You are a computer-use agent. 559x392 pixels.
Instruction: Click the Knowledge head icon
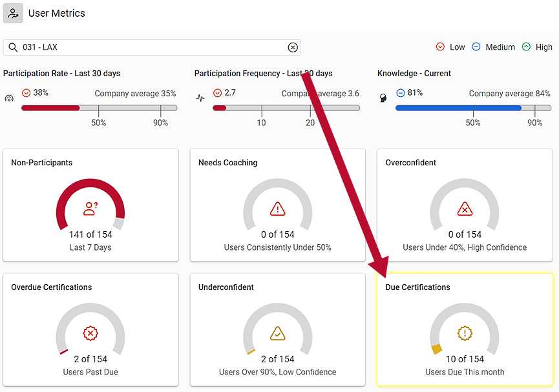click(x=383, y=99)
